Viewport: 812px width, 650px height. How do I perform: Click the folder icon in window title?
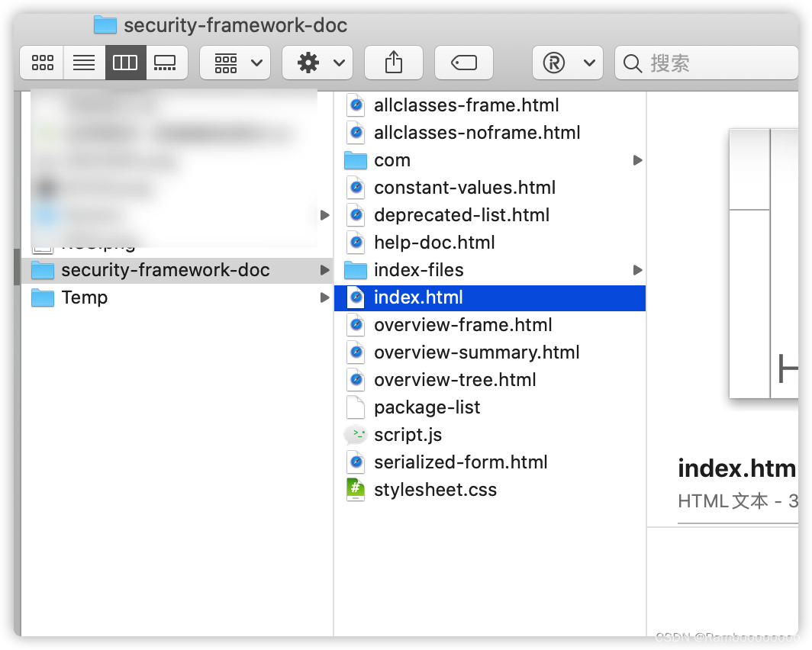(105, 25)
